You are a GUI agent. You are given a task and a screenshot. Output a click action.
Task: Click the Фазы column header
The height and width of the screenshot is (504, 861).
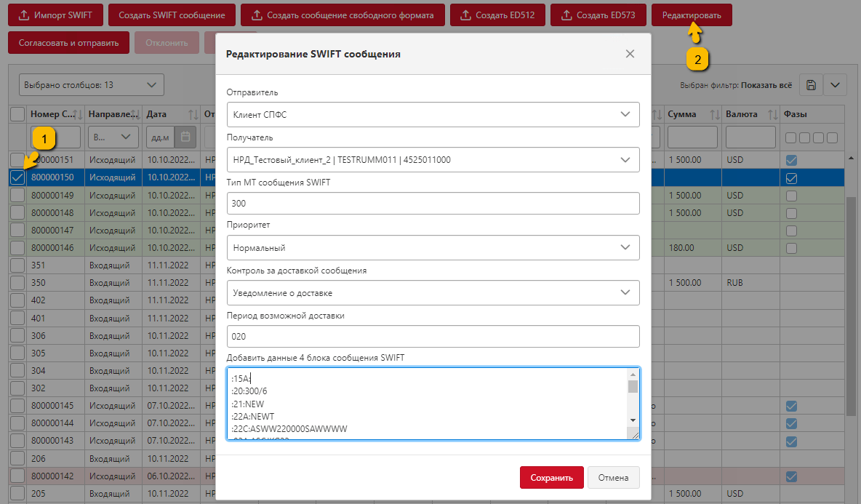point(795,114)
